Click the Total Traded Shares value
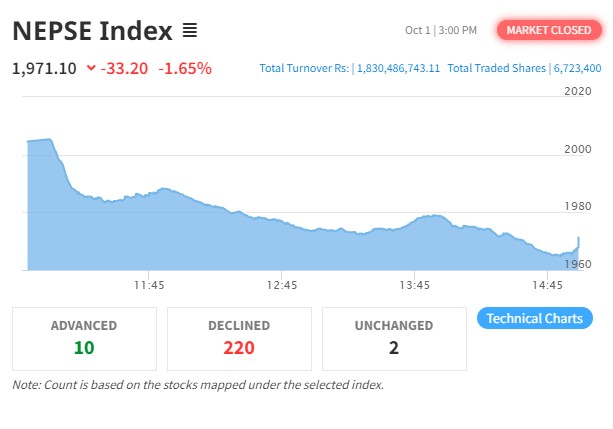This screenshot has width=613, height=429. (x=577, y=69)
